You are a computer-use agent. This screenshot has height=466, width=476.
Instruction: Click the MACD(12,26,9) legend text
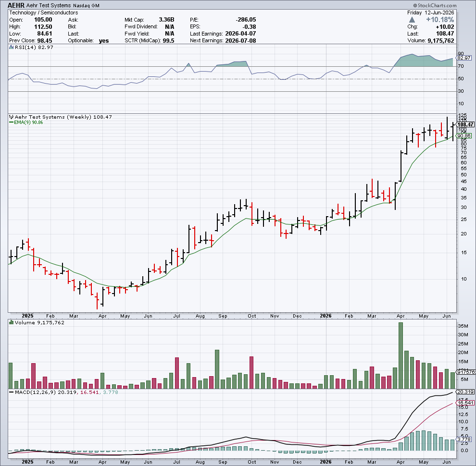point(36,392)
